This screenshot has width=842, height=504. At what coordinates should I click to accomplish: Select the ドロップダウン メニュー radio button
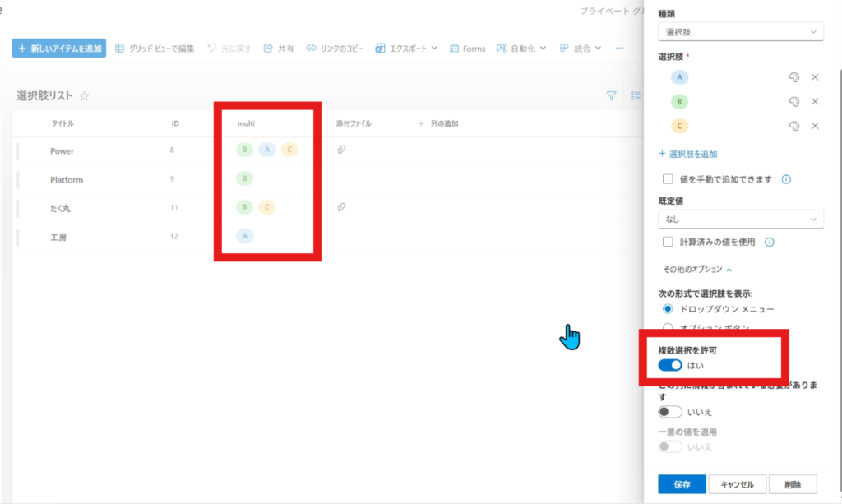668,309
